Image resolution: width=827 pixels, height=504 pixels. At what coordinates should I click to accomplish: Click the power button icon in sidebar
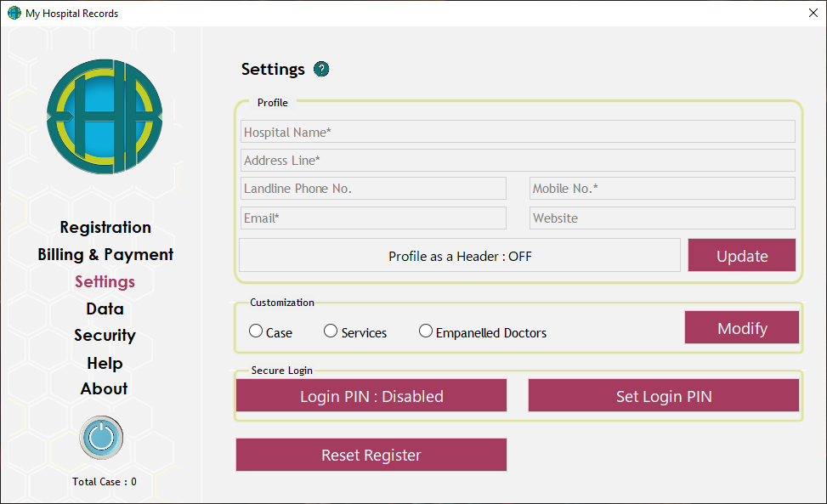101,437
